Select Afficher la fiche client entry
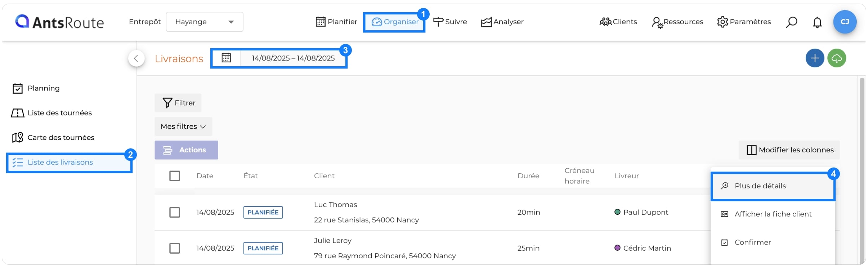 coord(773,214)
